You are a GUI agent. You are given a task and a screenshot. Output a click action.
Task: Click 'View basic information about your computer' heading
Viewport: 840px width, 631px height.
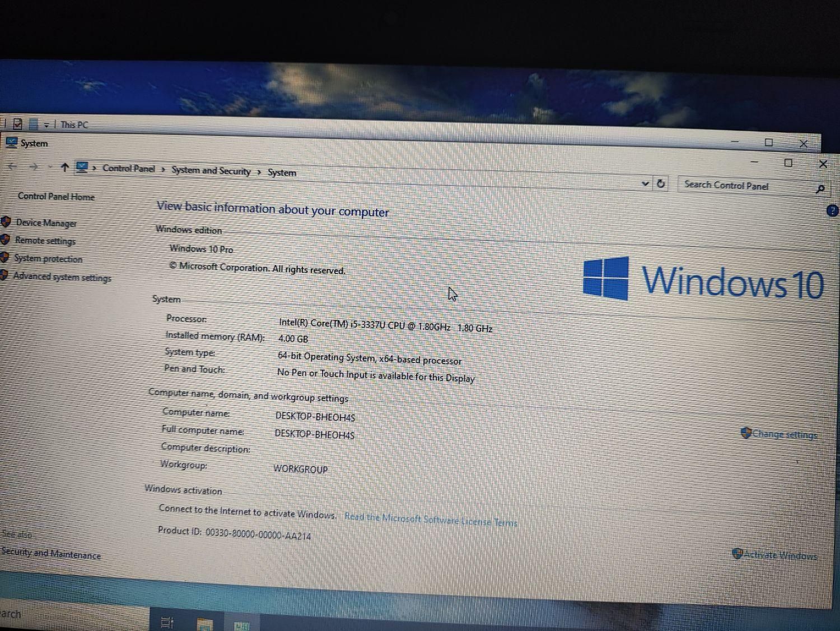pos(273,208)
